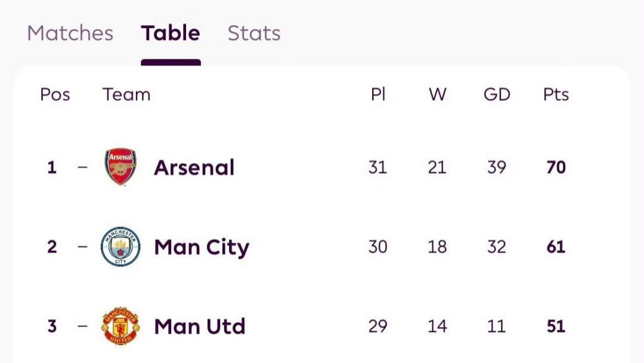Screen dimensions: 644x363
Task: Click the GD column header
Action: [497, 94]
